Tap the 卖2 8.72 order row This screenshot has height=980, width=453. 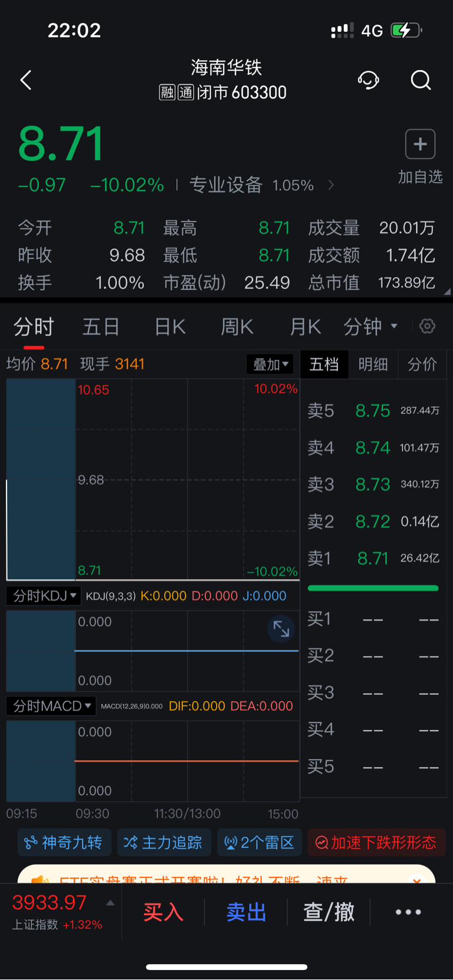[x=373, y=522]
